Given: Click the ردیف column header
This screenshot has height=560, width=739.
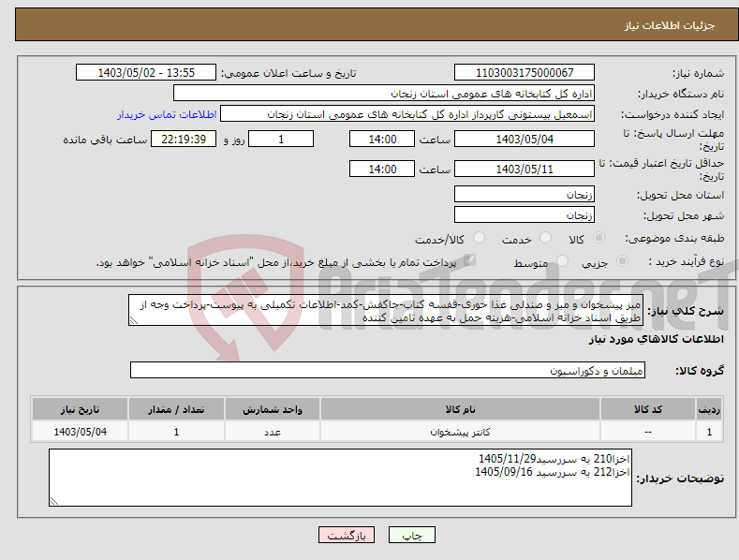Looking at the screenshot, I should coord(709,409).
